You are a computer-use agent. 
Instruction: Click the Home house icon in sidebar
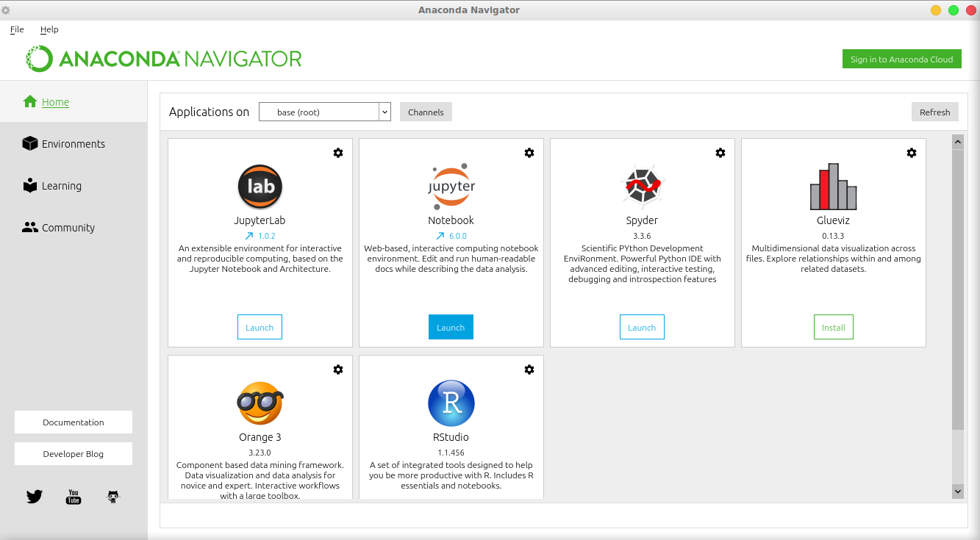click(30, 101)
